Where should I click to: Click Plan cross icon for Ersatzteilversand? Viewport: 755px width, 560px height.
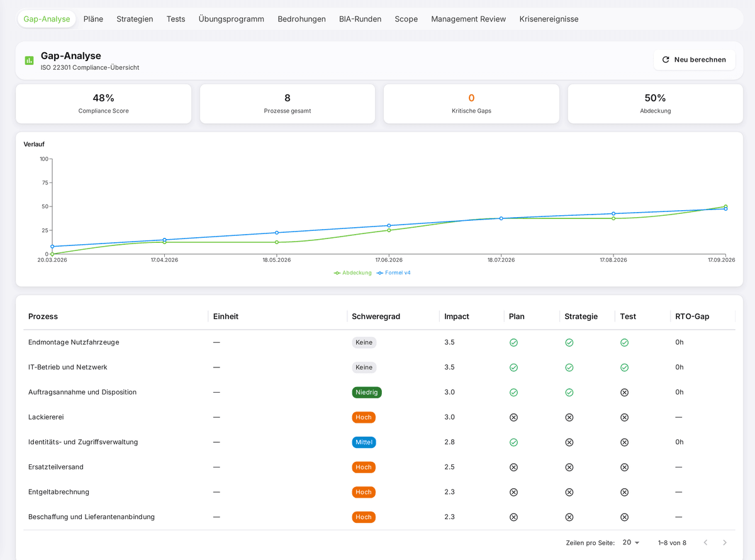[513, 467]
